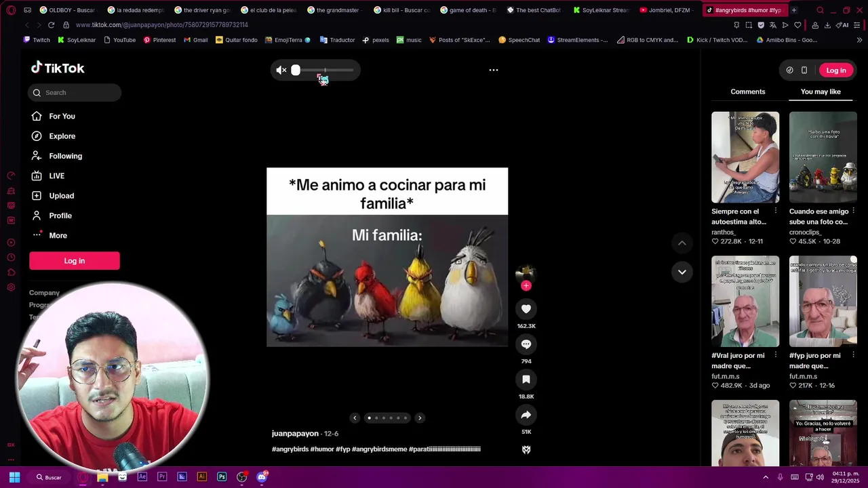Image resolution: width=868 pixels, height=488 pixels.
Task: Open options for the ranthos_ video card
Action: pyautogui.click(x=776, y=211)
